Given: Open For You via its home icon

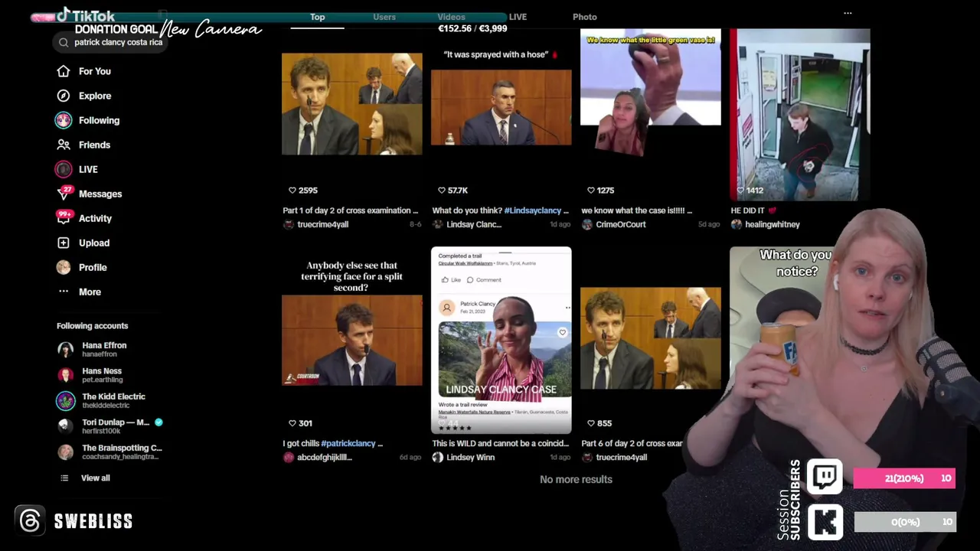Looking at the screenshot, I should [x=64, y=71].
